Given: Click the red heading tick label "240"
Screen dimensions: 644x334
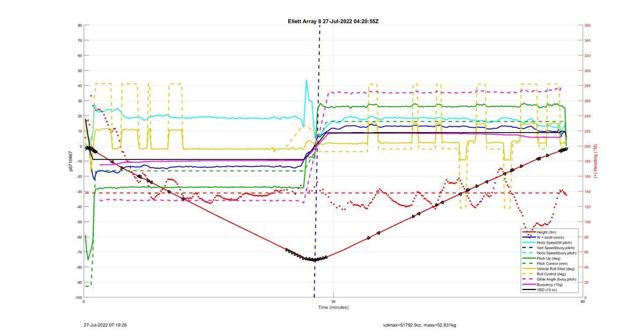Looking at the screenshot, I should coord(587,116).
